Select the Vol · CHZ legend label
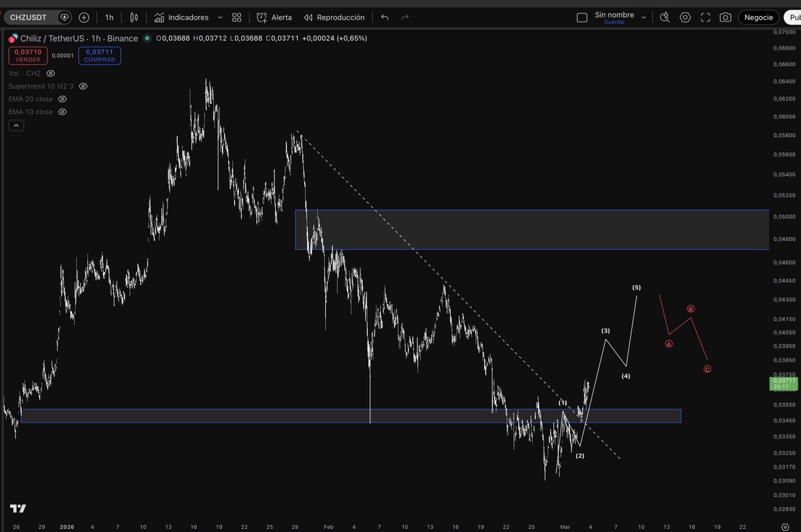 coord(25,73)
